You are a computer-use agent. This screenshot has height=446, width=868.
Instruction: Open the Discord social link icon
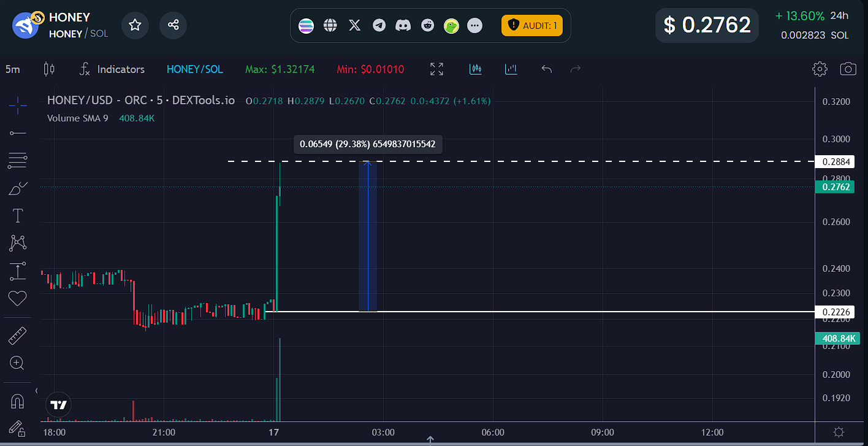coord(403,26)
